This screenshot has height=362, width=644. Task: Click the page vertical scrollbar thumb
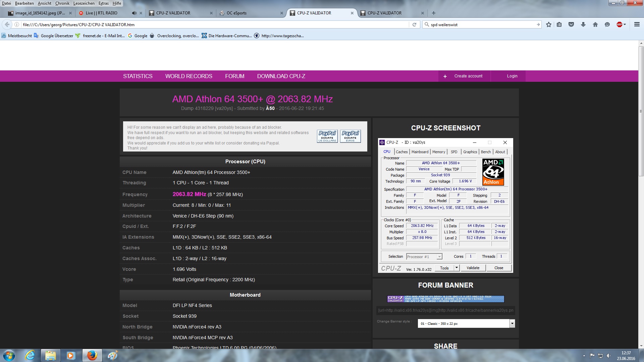(641, 111)
